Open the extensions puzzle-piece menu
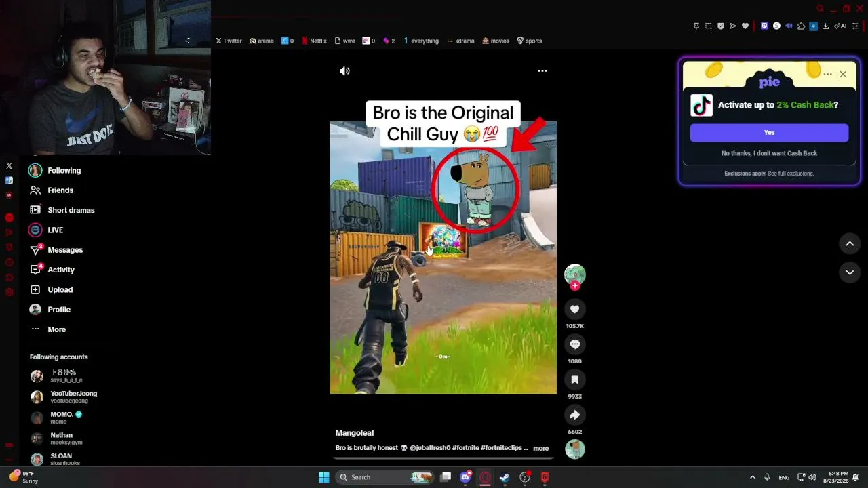Screen dimensions: 868x488 point(801,26)
